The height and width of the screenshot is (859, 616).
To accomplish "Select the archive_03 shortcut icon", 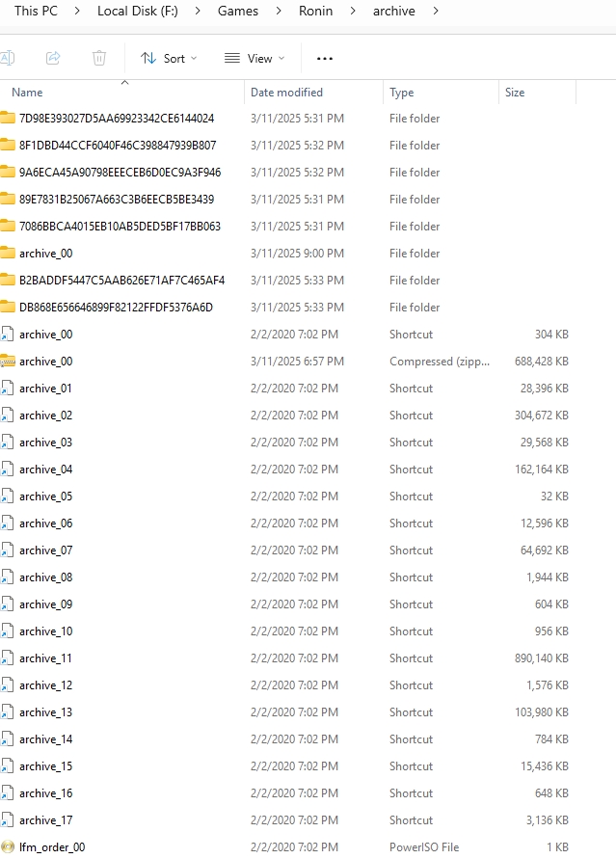I will (7, 443).
